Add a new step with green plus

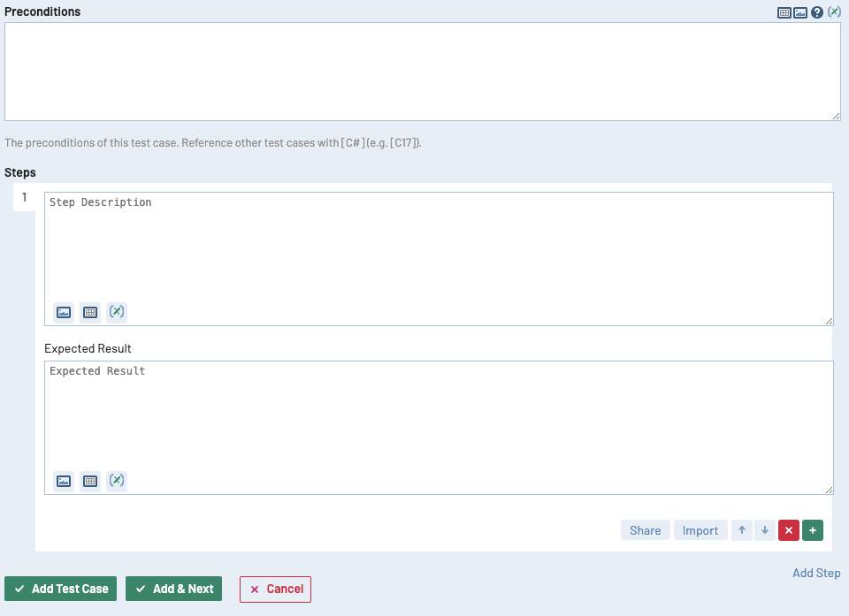[813, 529]
